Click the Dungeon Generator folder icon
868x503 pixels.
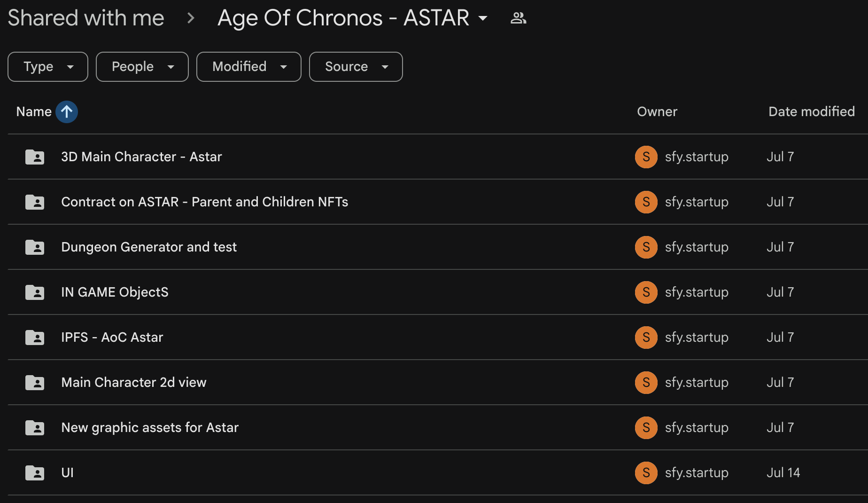tap(35, 247)
